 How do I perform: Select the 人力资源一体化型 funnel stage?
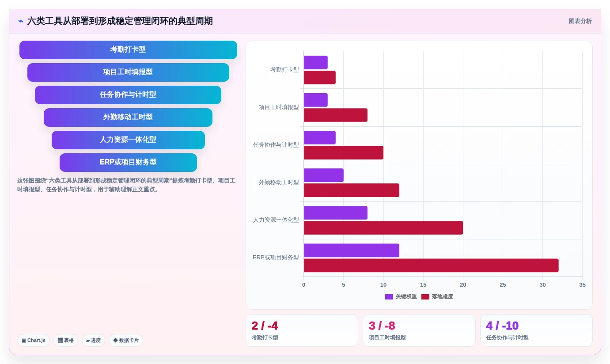click(128, 140)
